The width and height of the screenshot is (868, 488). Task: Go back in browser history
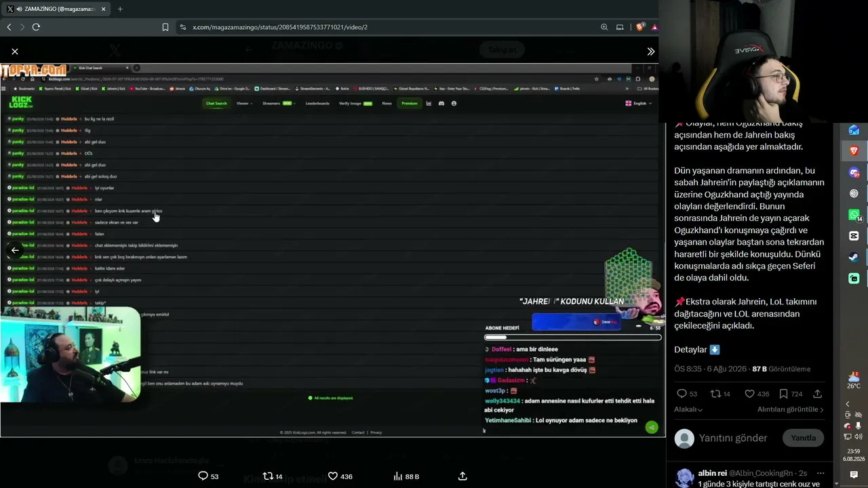pos(9,27)
